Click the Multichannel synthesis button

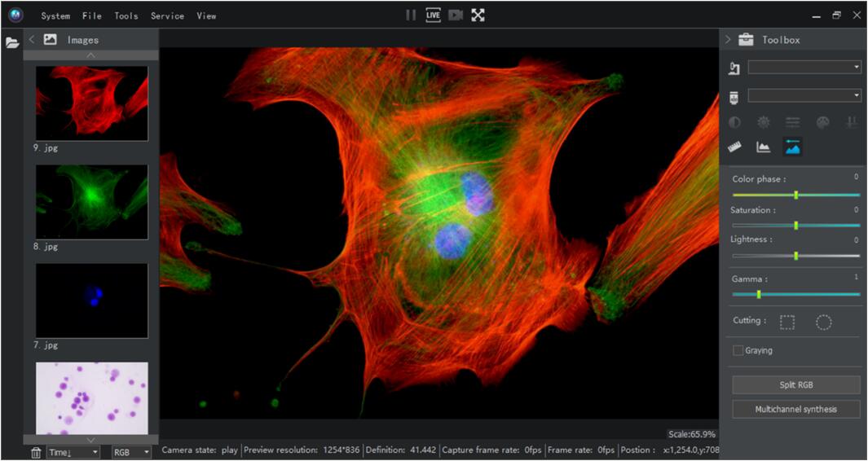[x=795, y=409]
